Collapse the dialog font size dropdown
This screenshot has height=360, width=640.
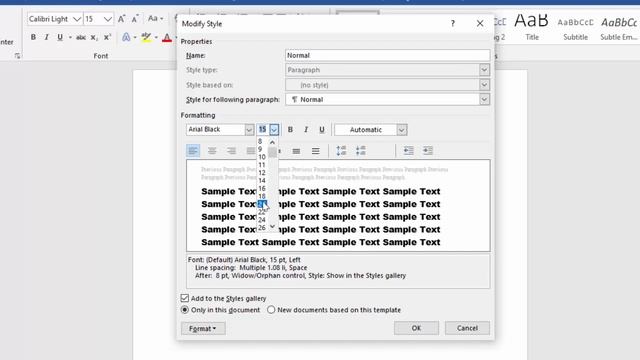click(x=274, y=130)
